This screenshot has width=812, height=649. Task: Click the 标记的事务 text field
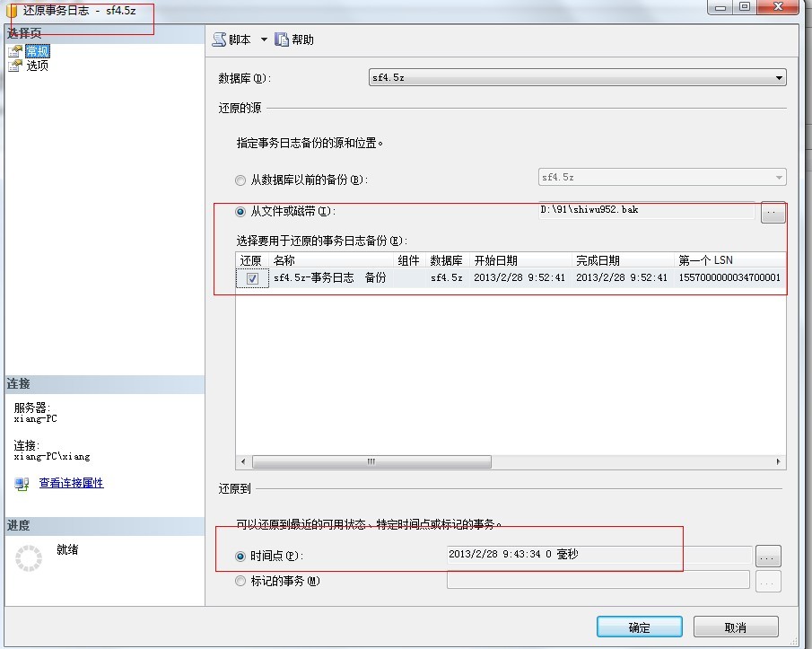[598, 580]
